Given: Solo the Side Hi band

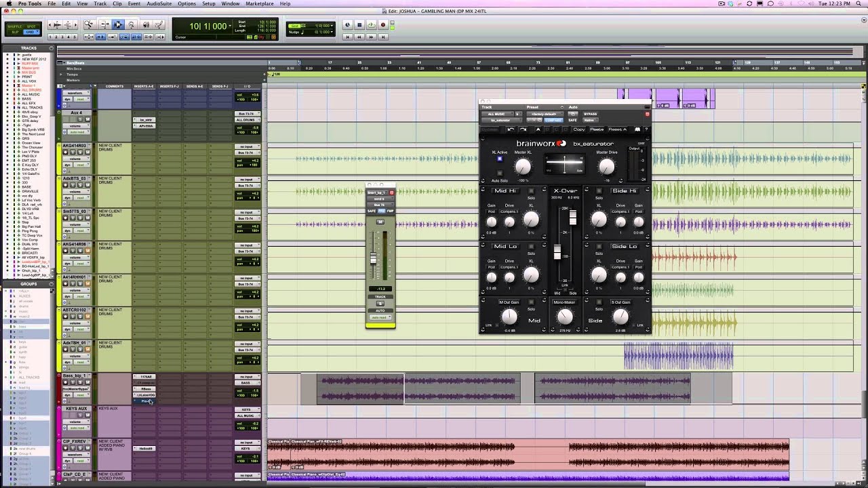Looking at the screenshot, I should click(599, 191).
